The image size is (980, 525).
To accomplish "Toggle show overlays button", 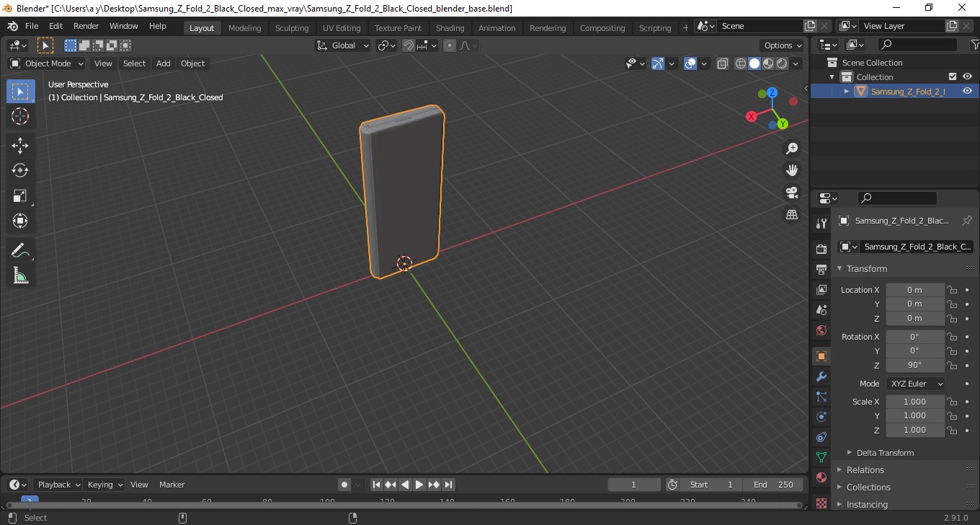I will coord(690,63).
